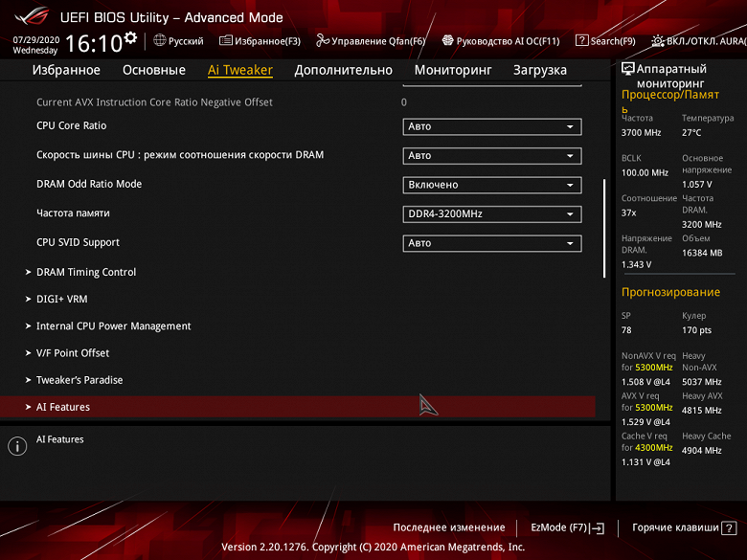Click the language globe icon

(x=160, y=40)
